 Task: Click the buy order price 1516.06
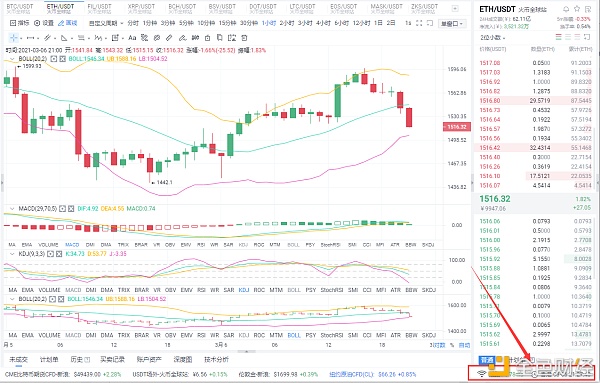click(490, 221)
